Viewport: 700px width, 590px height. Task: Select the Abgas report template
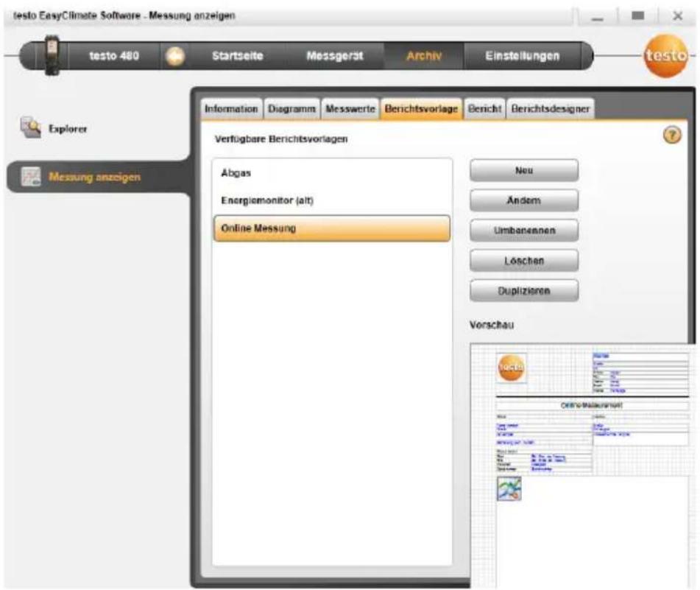point(332,173)
